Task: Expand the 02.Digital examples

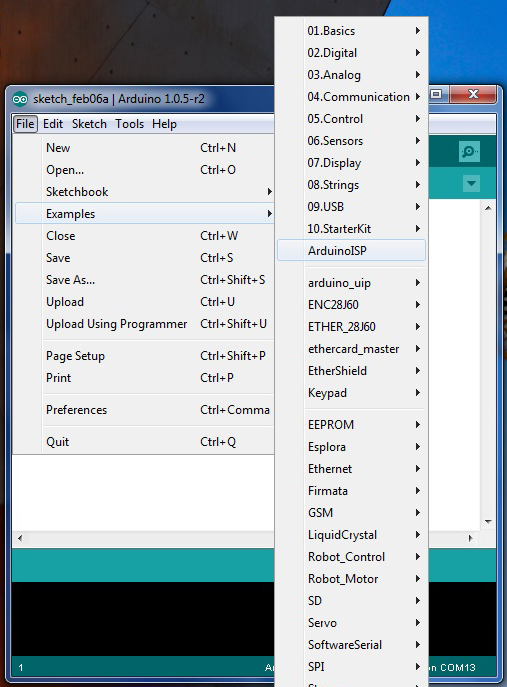Action: tap(351, 53)
